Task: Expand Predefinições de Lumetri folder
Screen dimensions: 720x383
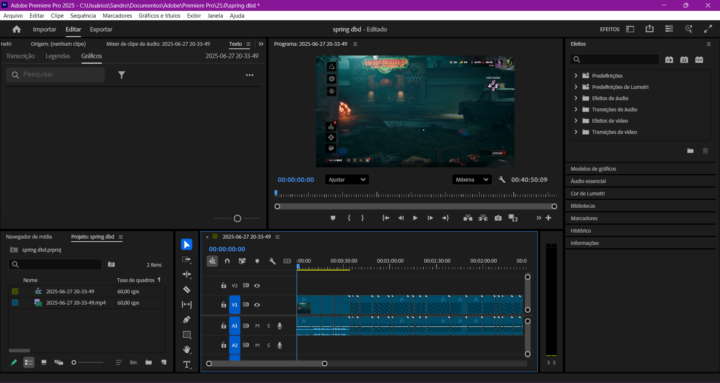Action: click(x=576, y=87)
